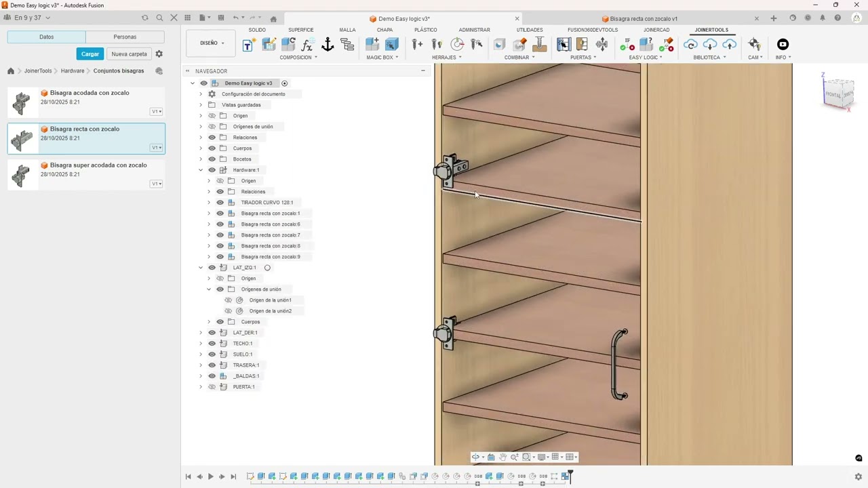Click the anchor tool icon in Composicion

[x=328, y=45]
